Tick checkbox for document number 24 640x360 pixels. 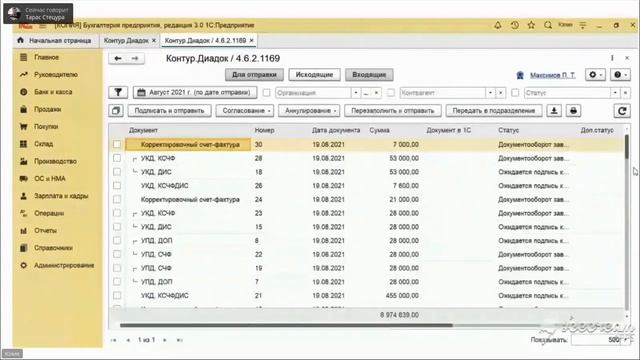tap(117, 199)
